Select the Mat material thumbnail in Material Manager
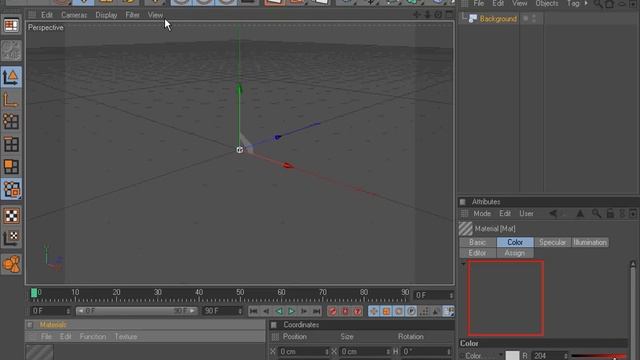The width and height of the screenshot is (640, 360). click(40, 353)
